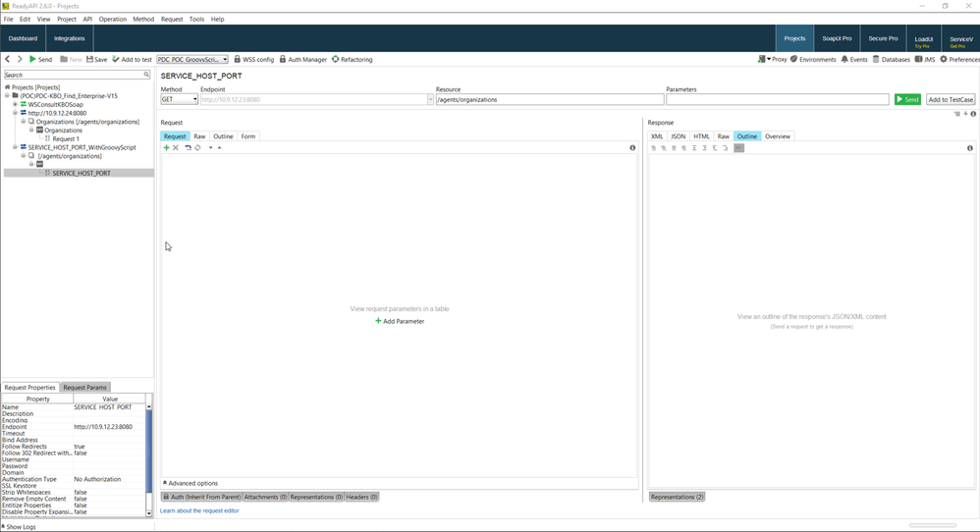Click the highlighted gray Response toolbar button
The image size is (980, 532).
(x=738, y=148)
